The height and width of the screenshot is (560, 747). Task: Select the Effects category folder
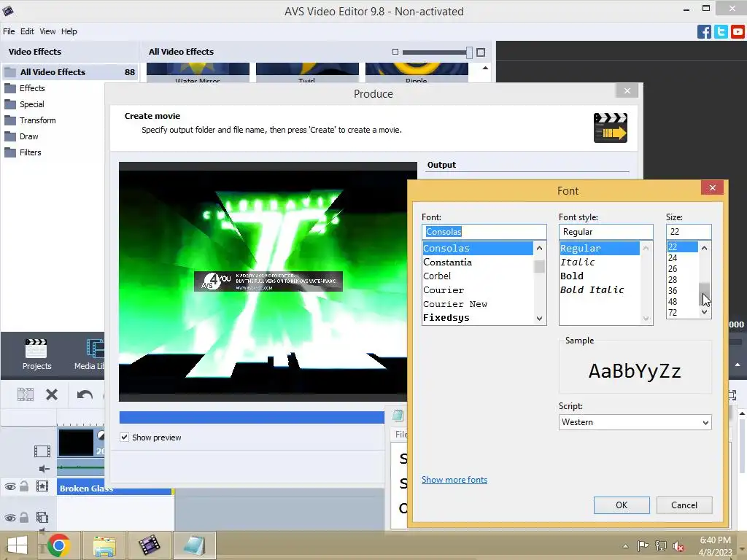point(32,88)
